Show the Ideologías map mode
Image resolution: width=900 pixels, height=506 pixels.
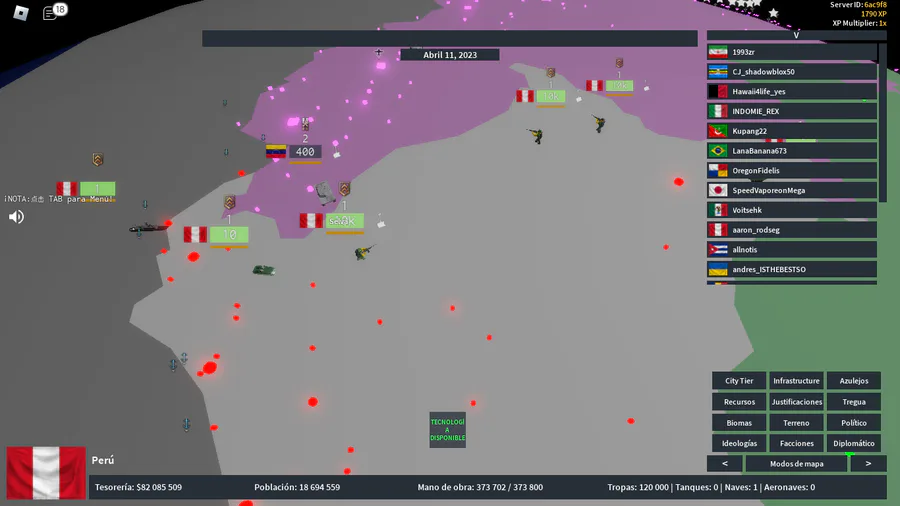pos(739,443)
